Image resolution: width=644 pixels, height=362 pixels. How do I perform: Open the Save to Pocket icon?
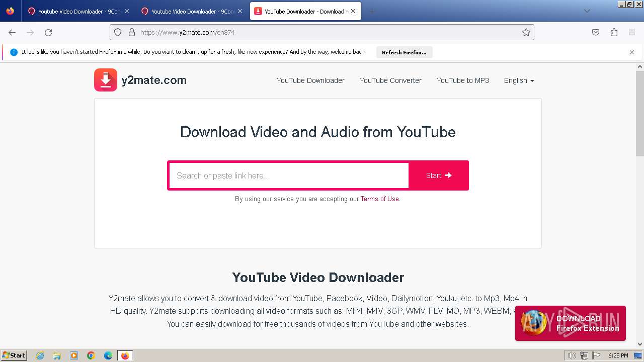[x=596, y=32]
